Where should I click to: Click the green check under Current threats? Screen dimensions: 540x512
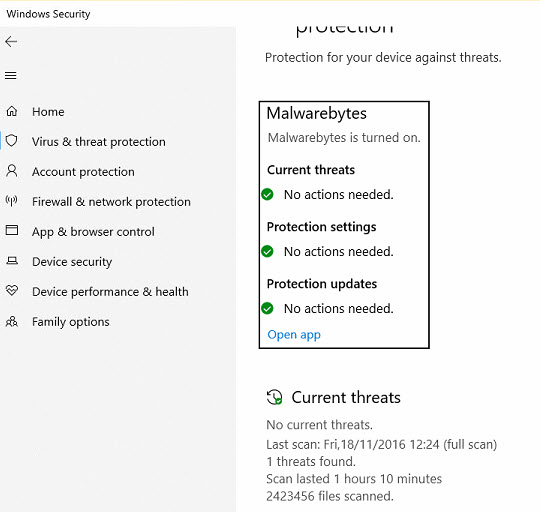(267, 195)
